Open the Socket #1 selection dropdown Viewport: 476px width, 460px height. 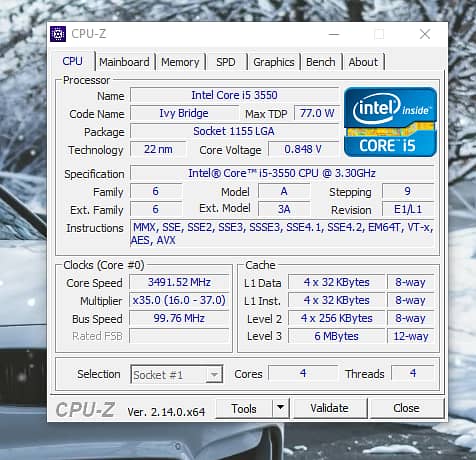click(177, 375)
